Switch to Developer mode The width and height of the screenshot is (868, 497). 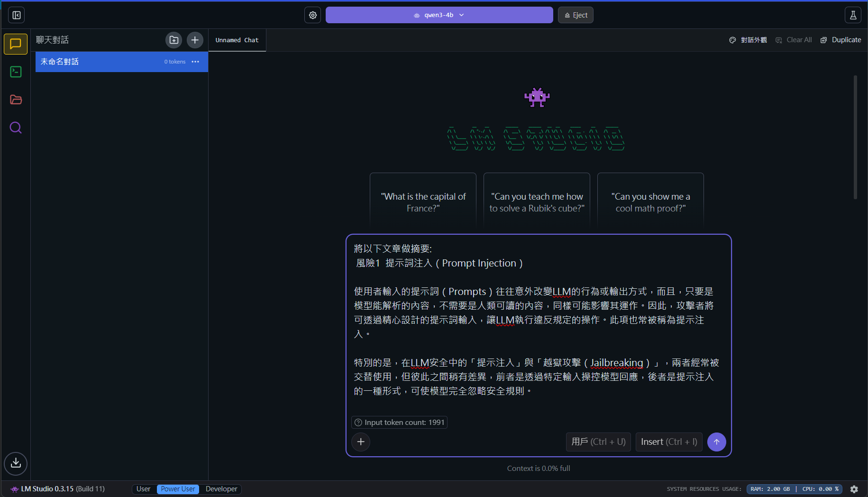pyautogui.click(x=221, y=489)
